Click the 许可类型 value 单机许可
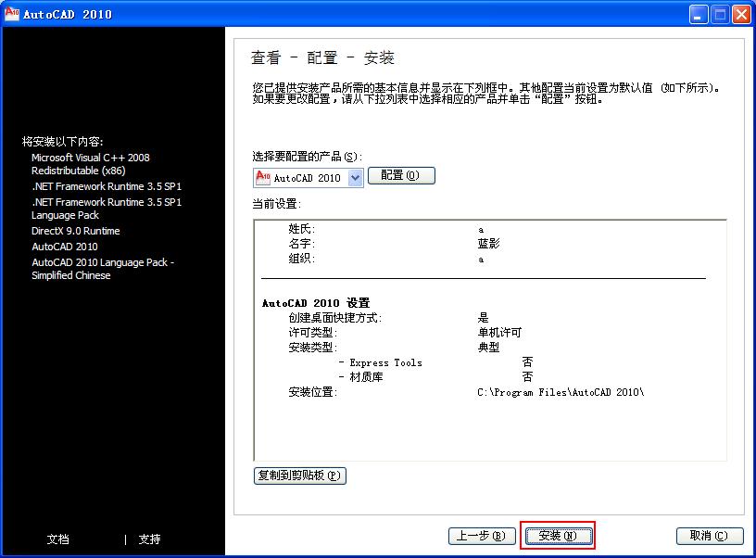 499,332
